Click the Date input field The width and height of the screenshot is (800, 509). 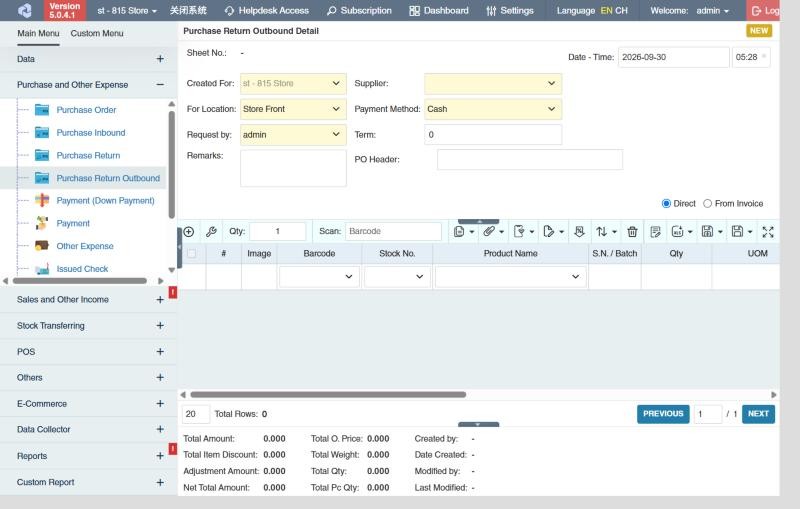tap(673, 57)
